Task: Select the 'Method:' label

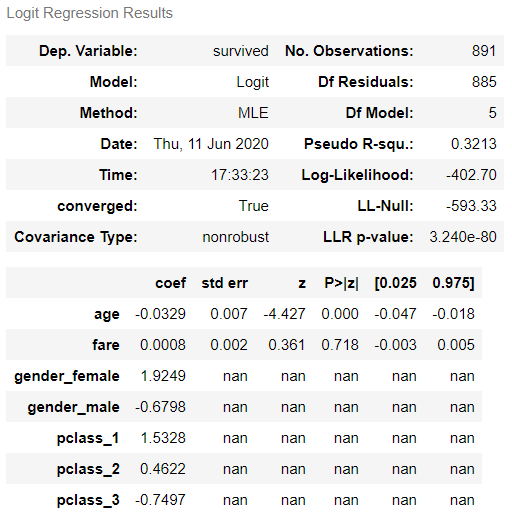Action: pos(109,113)
